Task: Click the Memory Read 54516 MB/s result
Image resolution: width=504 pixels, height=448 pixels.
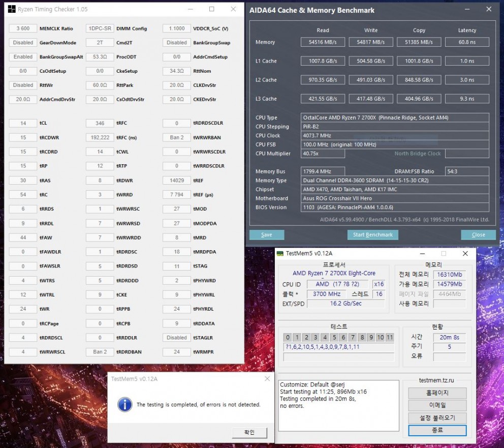Action: pos(323,42)
